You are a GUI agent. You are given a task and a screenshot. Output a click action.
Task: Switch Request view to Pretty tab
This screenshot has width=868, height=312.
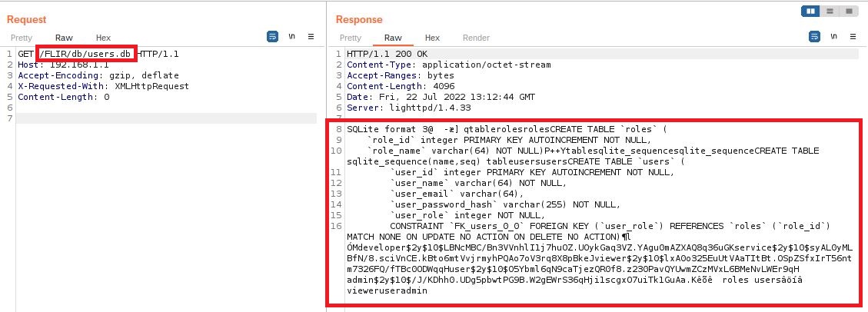(22, 38)
